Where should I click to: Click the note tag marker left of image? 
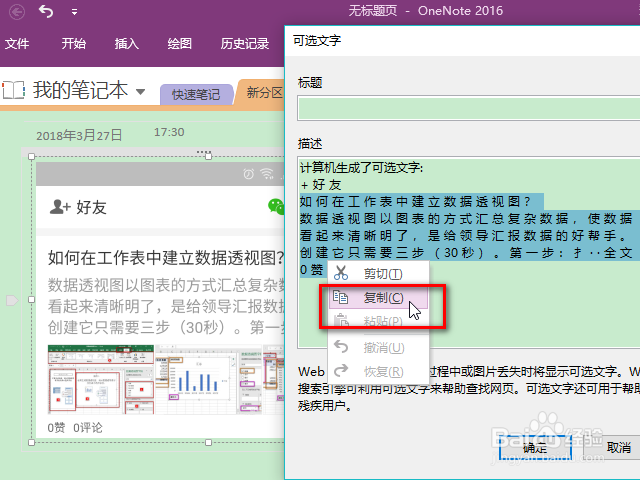point(12,300)
